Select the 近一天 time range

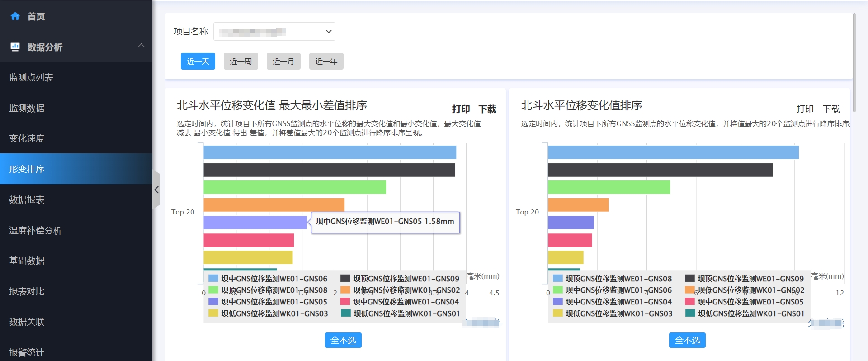198,62
